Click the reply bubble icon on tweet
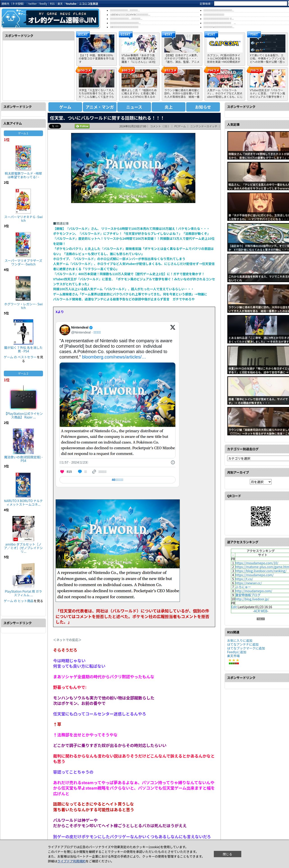Screen dimensions: 289x868 pyautogui.click(x=80, y=471)
